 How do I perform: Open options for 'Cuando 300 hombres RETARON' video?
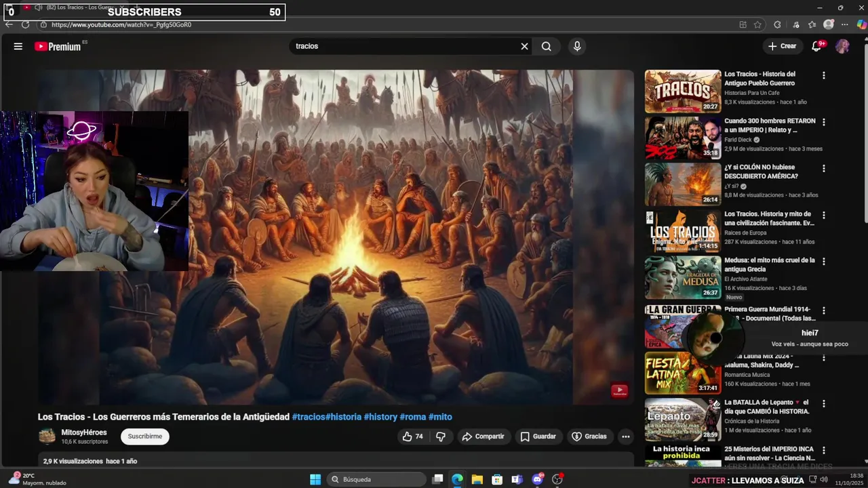(824, 122)
